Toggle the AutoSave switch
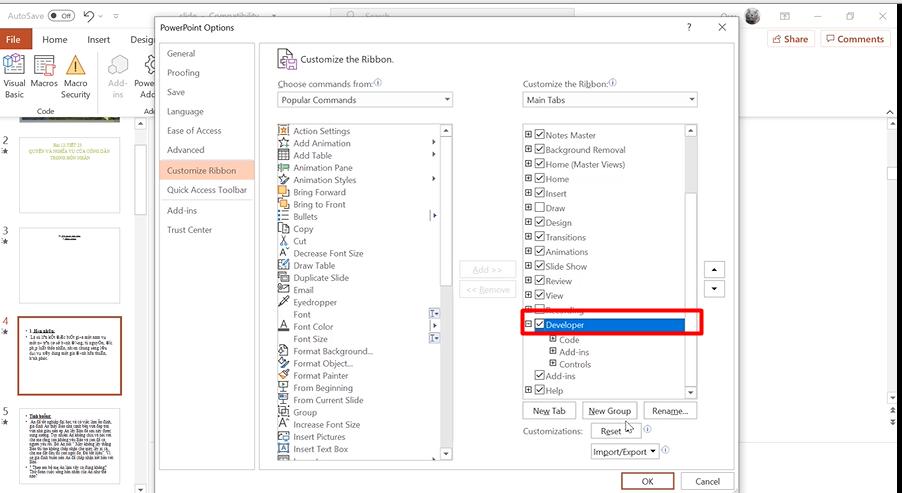 coord(61,16)
